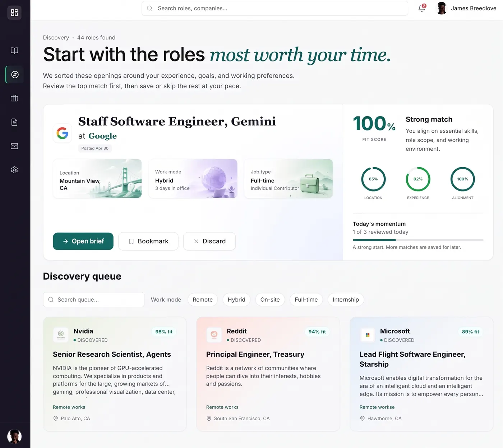Click the Reddit company logo

pyautogui.click(x=214, y=335)
